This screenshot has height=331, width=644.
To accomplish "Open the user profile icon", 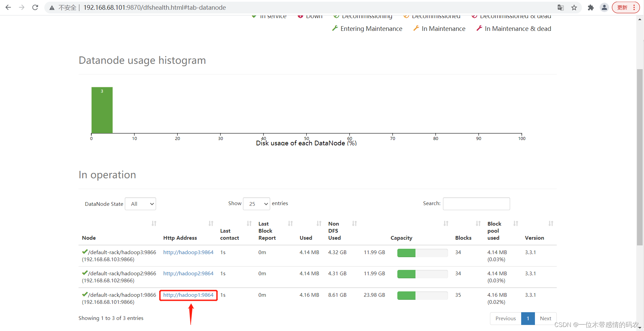I will 604,7.
